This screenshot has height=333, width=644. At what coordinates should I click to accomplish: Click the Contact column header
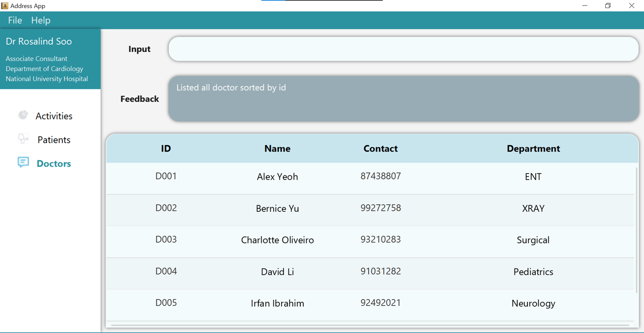click(x=380, y=148)
